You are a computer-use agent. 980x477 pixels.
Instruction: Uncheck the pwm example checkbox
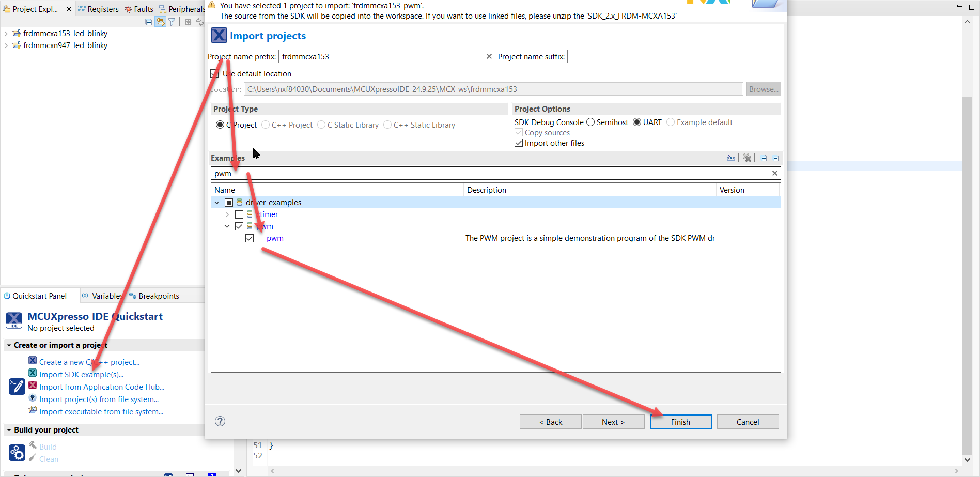click(250, 238)
